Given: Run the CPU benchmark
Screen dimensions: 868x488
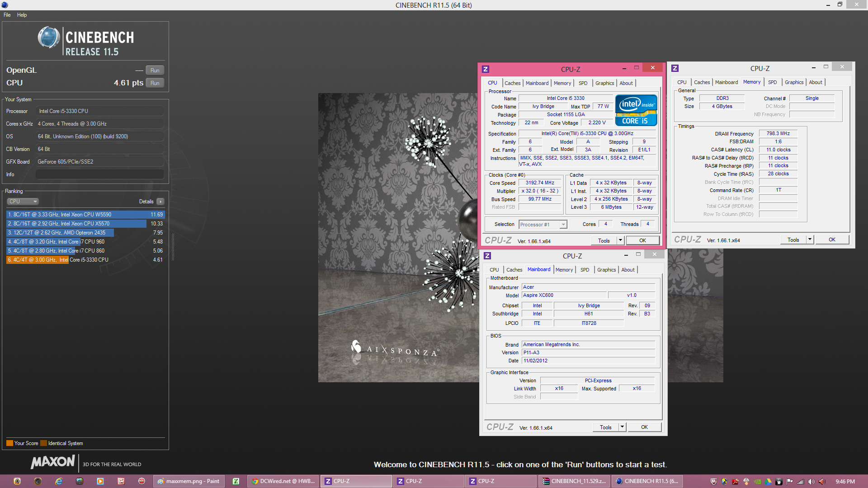Looking at the screenshot, I should point(155,83).
